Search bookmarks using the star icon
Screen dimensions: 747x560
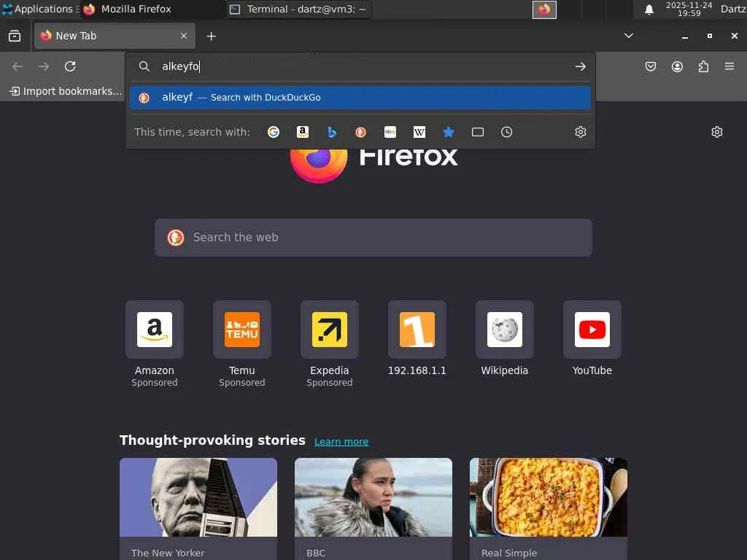tap(449, 132)
